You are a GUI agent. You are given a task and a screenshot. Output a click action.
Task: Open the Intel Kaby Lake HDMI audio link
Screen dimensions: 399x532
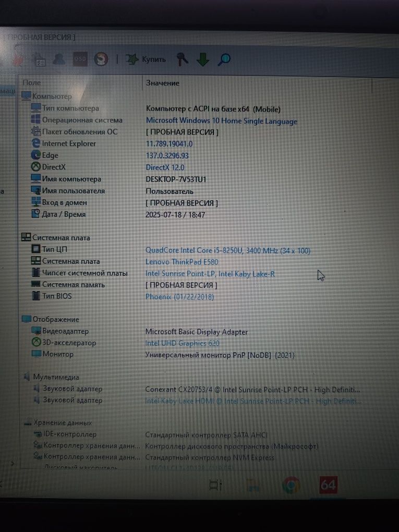click(x=253, y=401)
